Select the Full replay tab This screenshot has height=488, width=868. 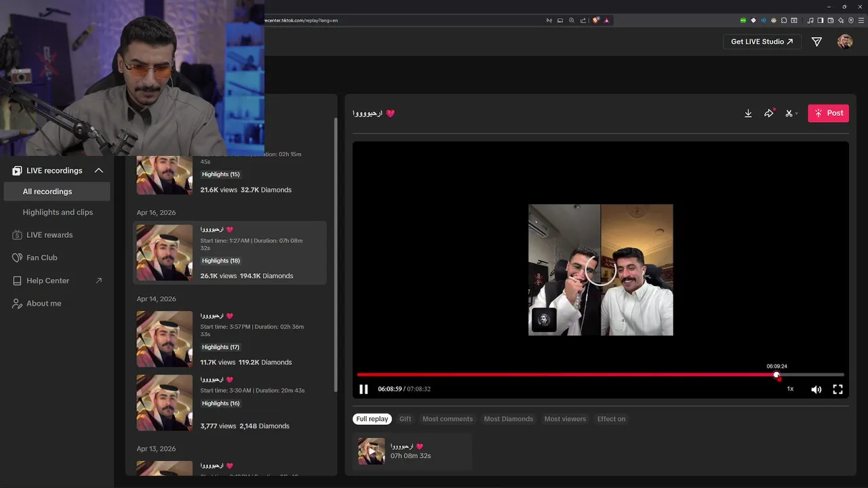pyautogui.click(x=372, y=419)
